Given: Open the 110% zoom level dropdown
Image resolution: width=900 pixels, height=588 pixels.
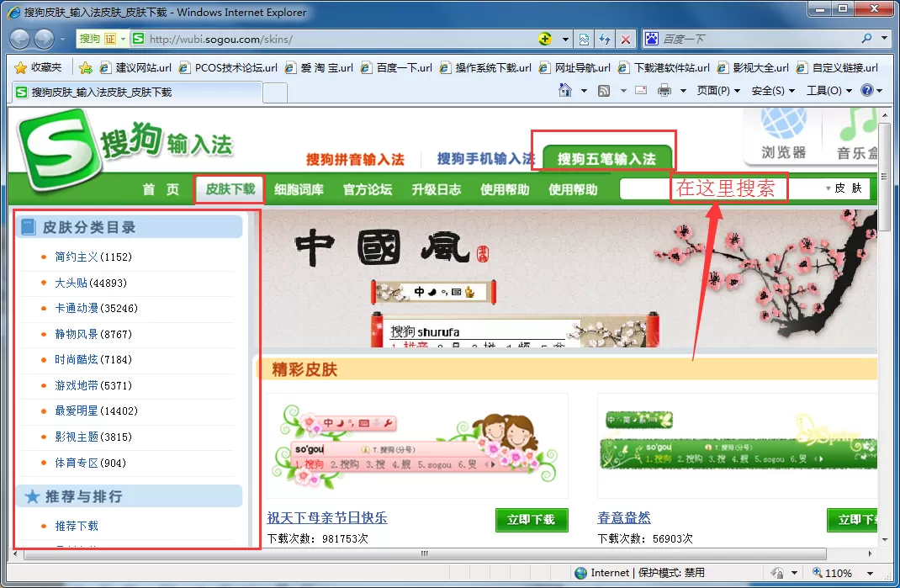Looking at the screenshot, I should pos(871,573).
